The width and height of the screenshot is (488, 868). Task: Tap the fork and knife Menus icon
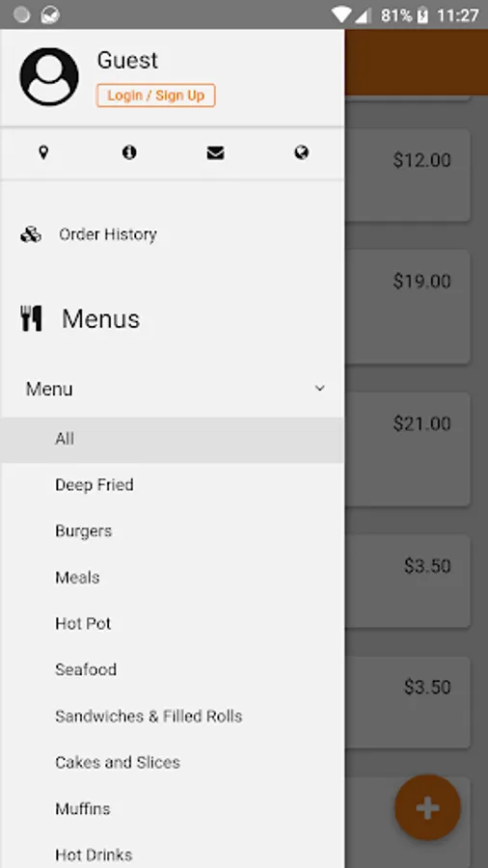(x=31, y=318)
